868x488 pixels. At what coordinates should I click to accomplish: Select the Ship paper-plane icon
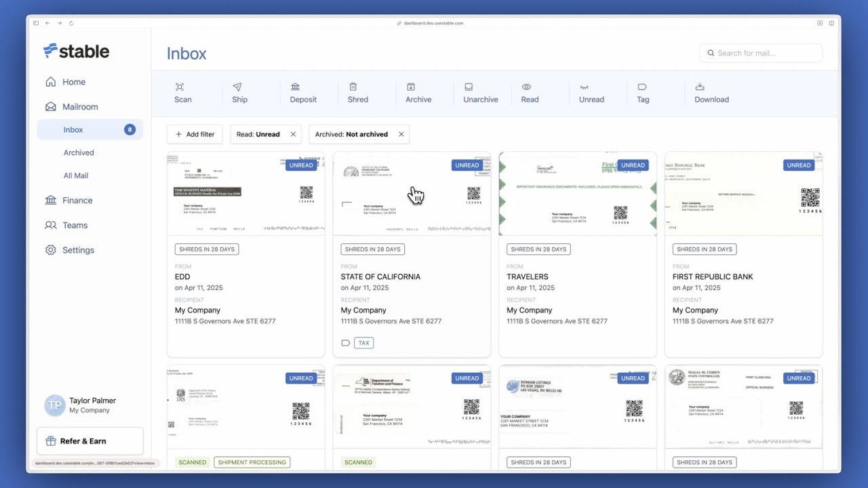tap(237, 87)
